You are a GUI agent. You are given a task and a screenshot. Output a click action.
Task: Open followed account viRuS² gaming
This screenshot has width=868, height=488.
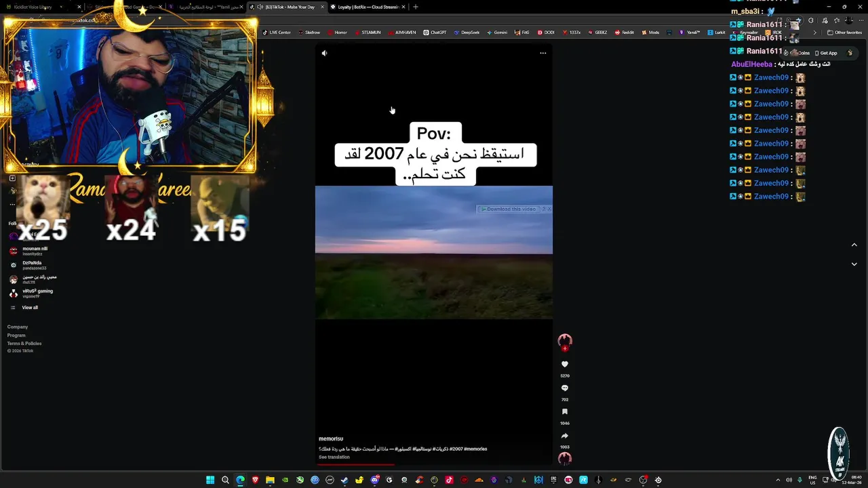[x=31, y=293]
